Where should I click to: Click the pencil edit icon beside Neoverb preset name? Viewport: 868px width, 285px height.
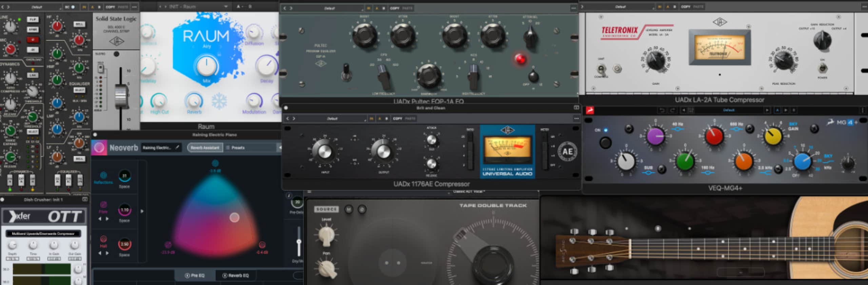pos(177,147)
